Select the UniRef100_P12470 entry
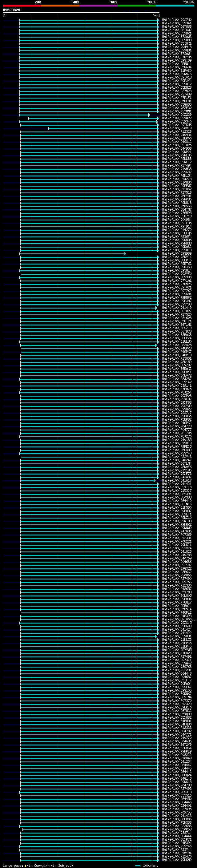 click(176, 857)
